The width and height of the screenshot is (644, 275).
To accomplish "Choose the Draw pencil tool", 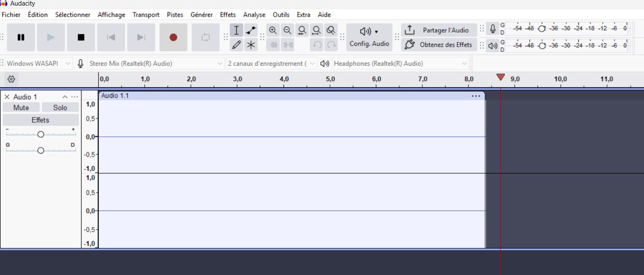I will tap(236, 45).
